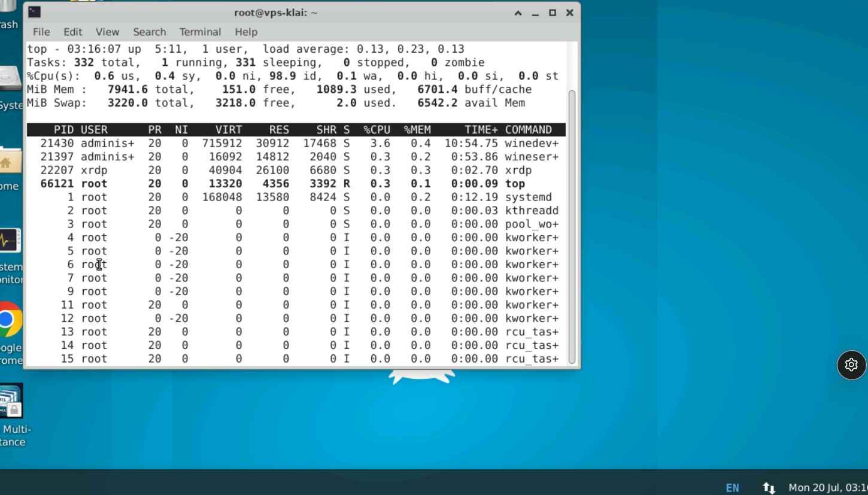Viewport: 868px width, 495px height.
Task: Click the SHR column header
Action: coord(326,130)
